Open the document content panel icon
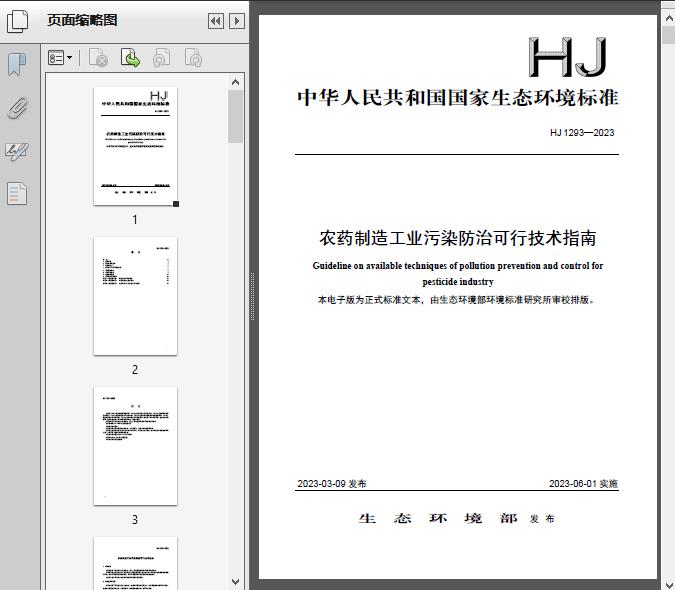The image size is (675, 590). coord(17,193)
